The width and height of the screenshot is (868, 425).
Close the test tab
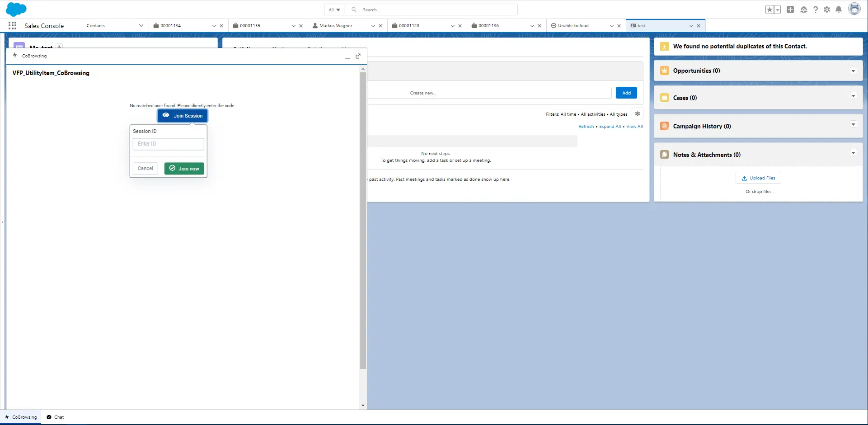(699, 26)
